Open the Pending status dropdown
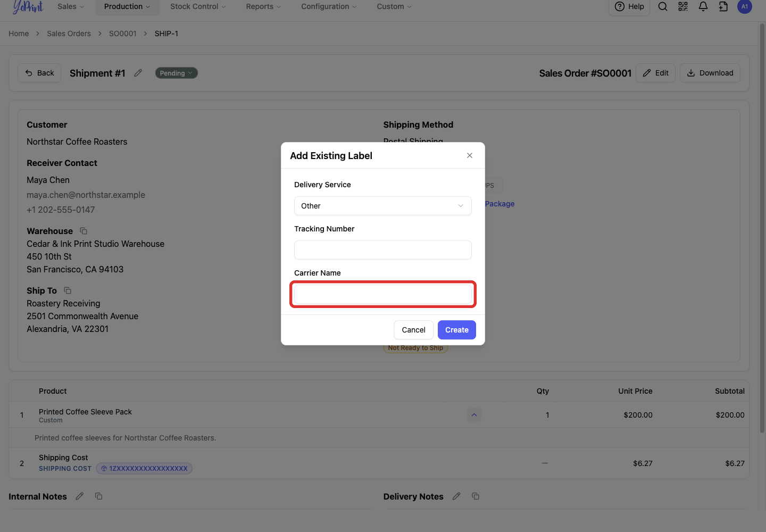The height and width of the screenshot is (532, 766). tap(177, 73)
